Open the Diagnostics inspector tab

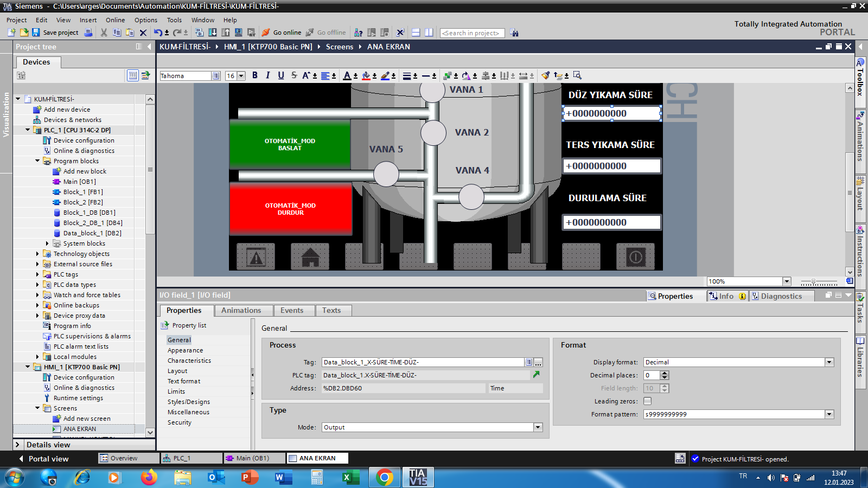point(781,296)
